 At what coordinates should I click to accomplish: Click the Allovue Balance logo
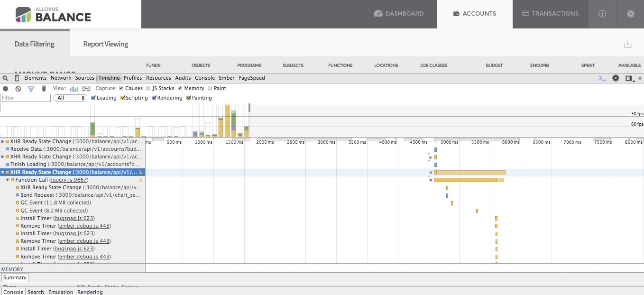[x=53, y=14]
